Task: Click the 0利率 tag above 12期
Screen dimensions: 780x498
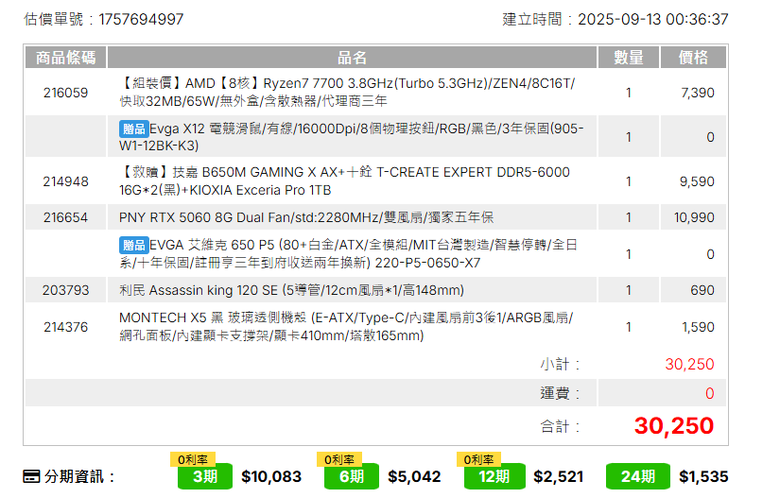Action: tap(479, 459)
